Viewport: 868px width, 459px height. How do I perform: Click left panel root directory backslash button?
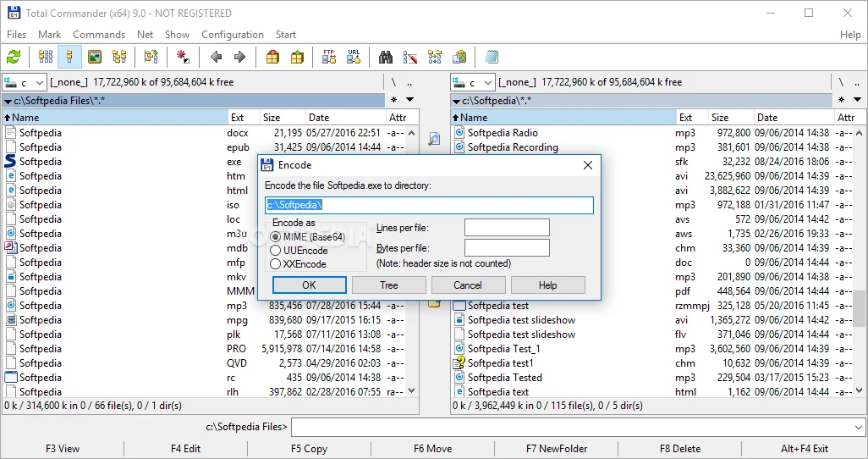click(393, 82)
